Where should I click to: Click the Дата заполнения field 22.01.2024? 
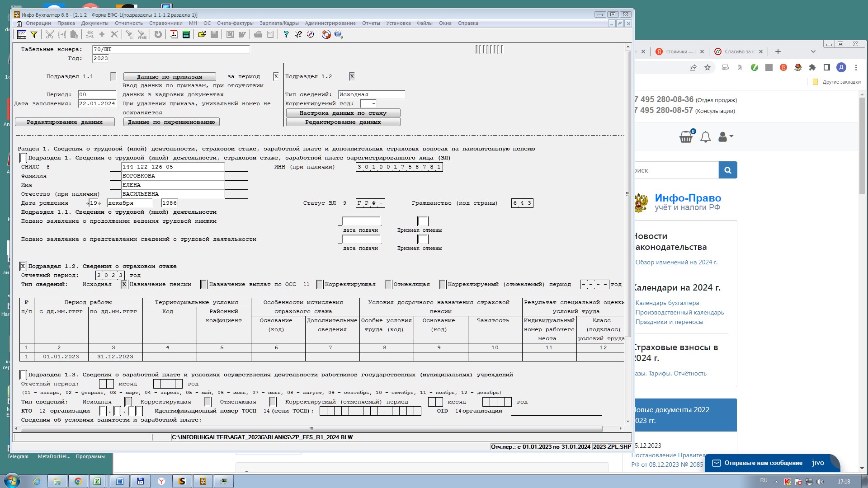coord(97,103)
